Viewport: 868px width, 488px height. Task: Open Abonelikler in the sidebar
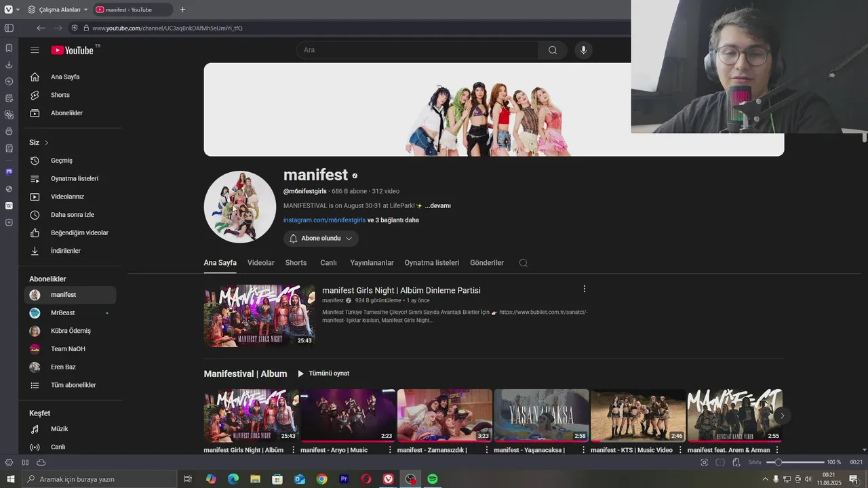coord(71,113)
